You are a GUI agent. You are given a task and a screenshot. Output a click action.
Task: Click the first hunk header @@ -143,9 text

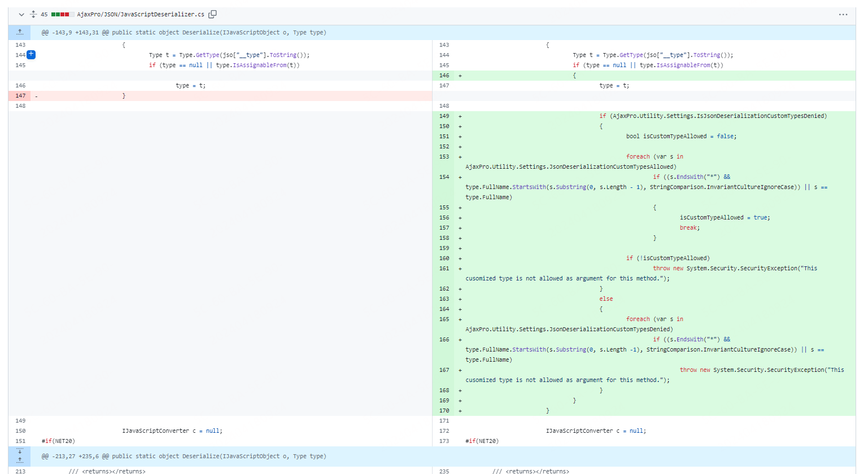[184, 33]
